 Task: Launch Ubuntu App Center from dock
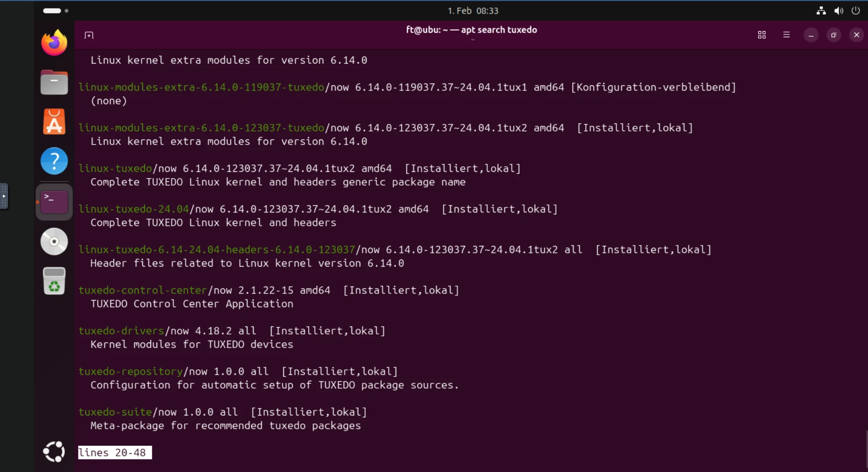click(x=54, y=122)
